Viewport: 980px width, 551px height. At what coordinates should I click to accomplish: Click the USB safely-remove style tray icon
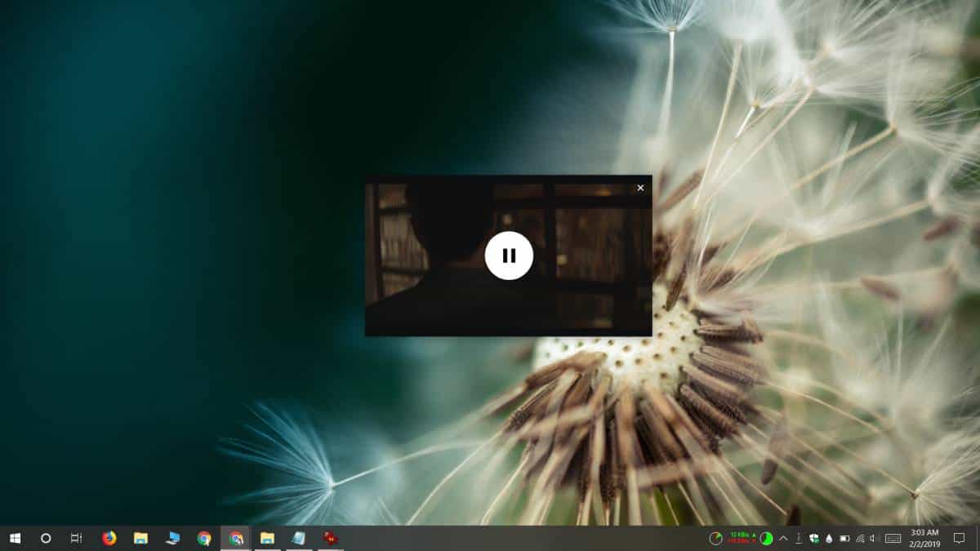click(x=798, y=538)
